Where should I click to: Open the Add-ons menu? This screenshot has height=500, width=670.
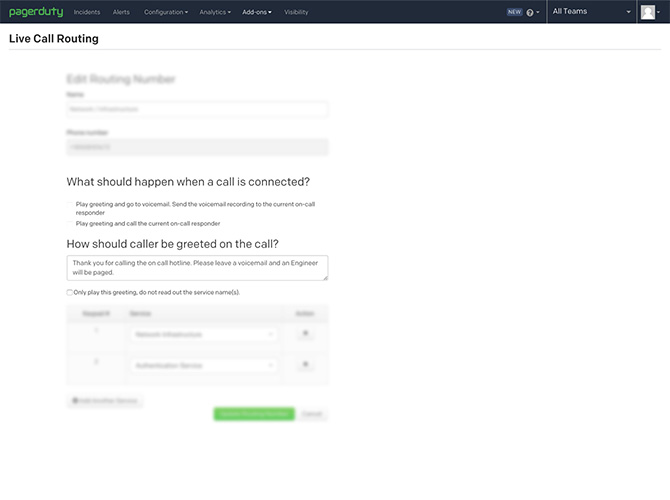(x=257, y=12)
